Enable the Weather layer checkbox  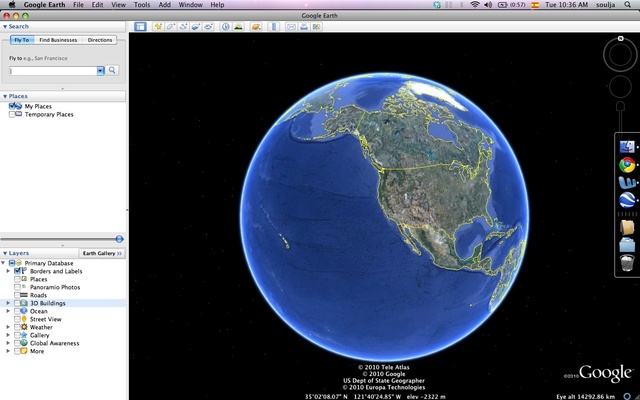click(x=17, y=327)
